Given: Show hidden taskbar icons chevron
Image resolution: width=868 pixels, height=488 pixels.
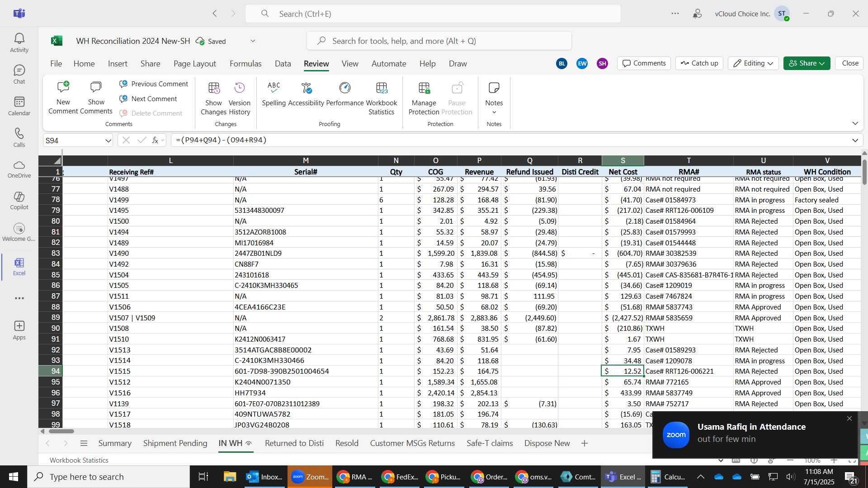Looking at the screenshot, I should (x=700, y=477).
